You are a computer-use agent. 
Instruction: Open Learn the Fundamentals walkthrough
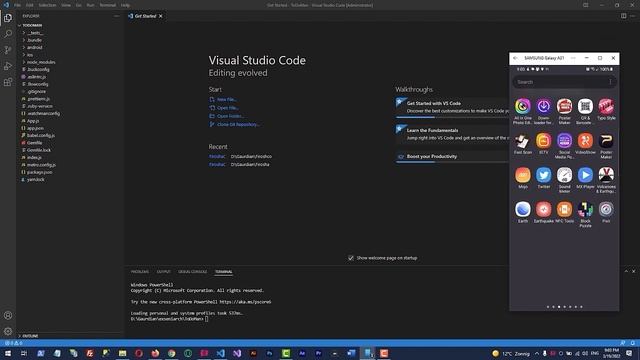tap(452, 134)
